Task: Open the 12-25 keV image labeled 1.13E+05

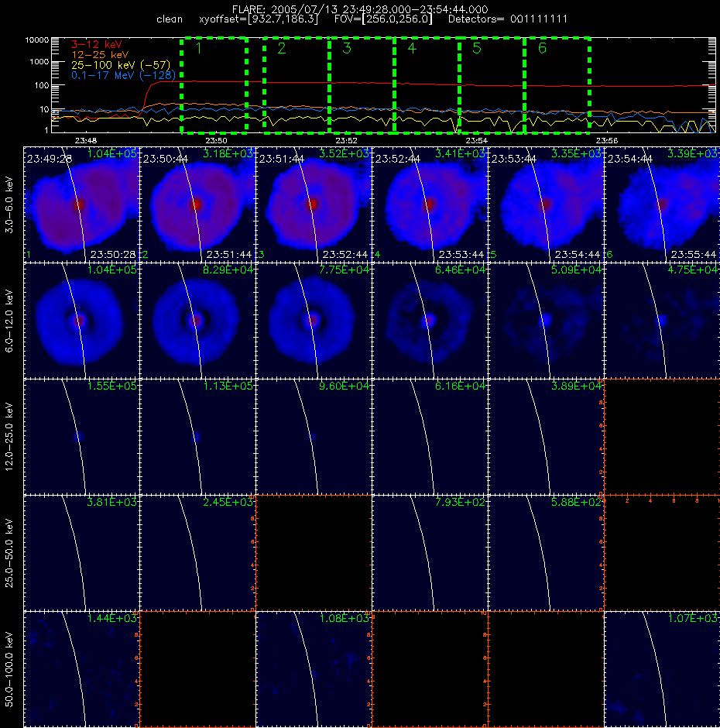Action: pos(197,437)
